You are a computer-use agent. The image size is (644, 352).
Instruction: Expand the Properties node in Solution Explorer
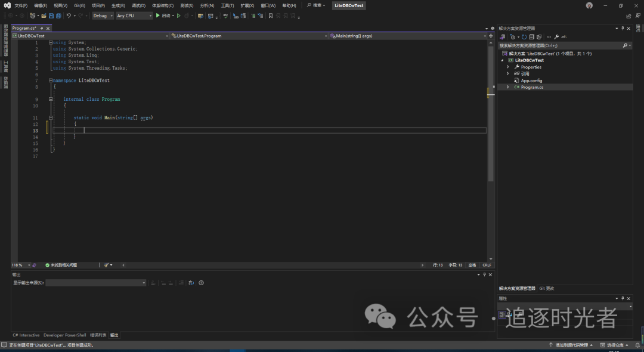pyautogui.click(x=507, y=67)
